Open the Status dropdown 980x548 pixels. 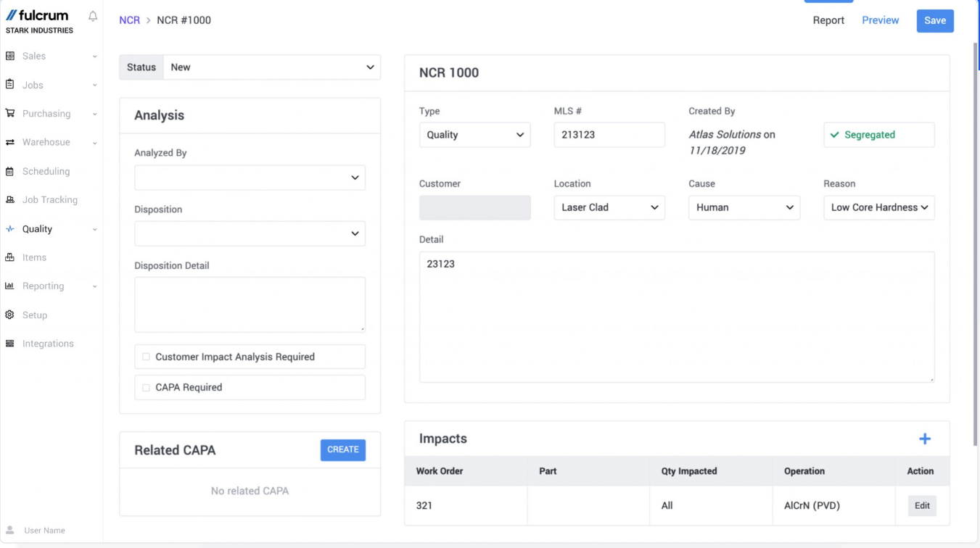[x=271, y=67]
